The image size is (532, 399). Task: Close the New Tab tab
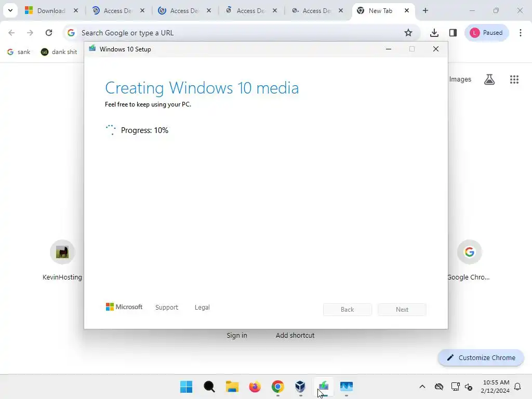click(x=406, y=10)
